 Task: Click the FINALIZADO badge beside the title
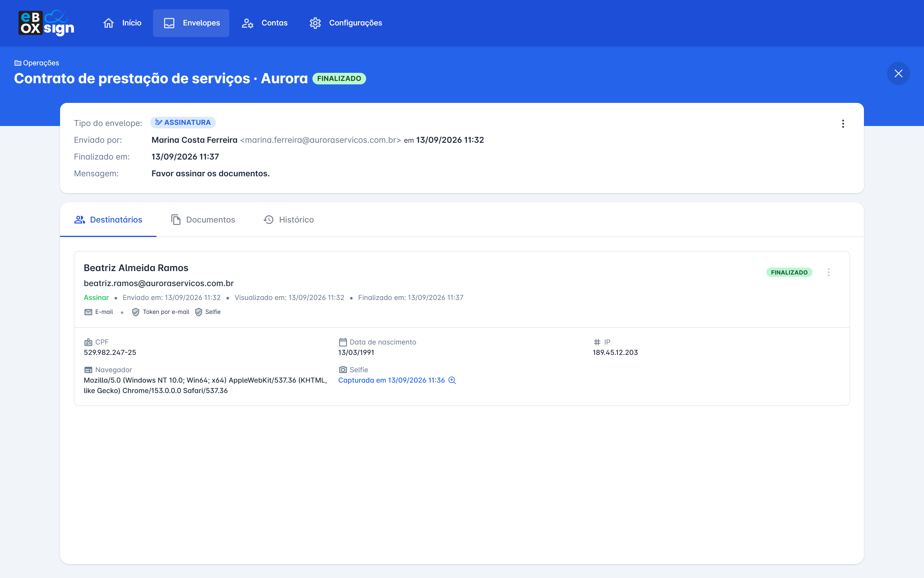coord(339,78)
